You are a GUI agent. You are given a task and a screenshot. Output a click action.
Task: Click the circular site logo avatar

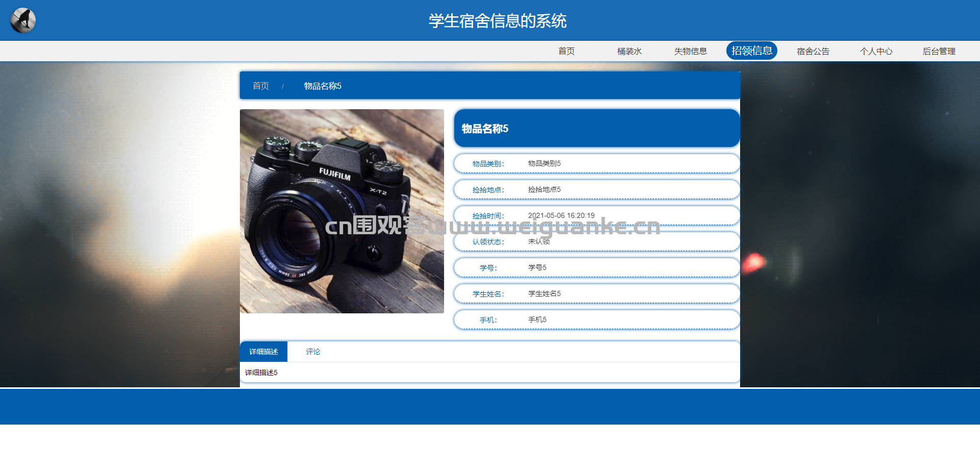(x=23, y=20)
